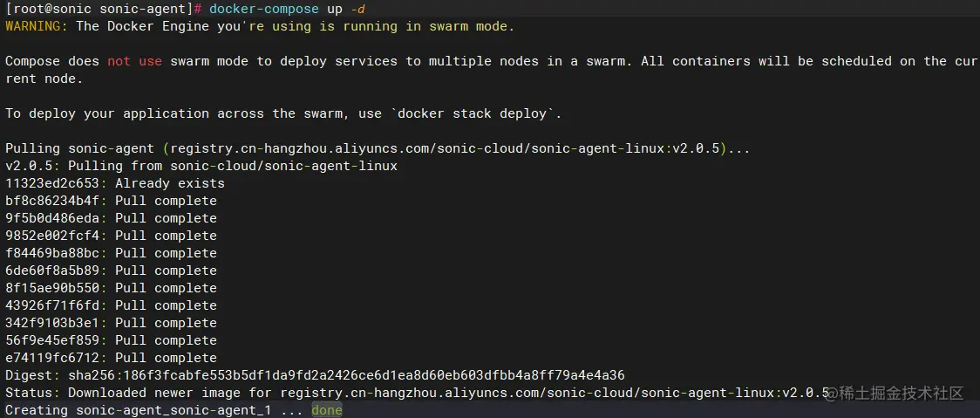The width and height of the screenshot is (980, 418).
Task: Click layer ID '8f15ae90b550'
Action: 51,289
